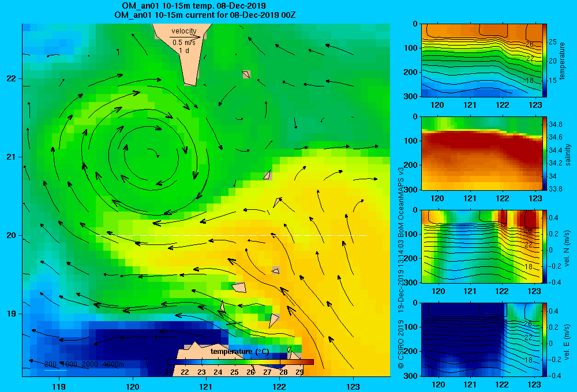The image size is (577, 392).
Task: Click the 'velocity' legend label
Action: point(184,31)
